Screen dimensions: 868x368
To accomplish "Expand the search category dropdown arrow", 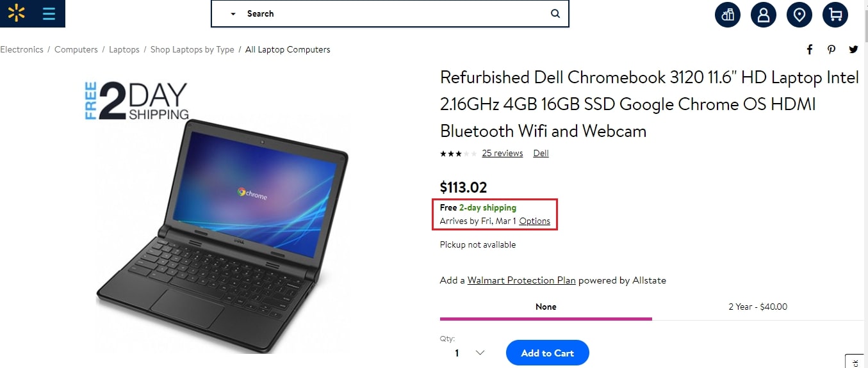I will point(233,14).
